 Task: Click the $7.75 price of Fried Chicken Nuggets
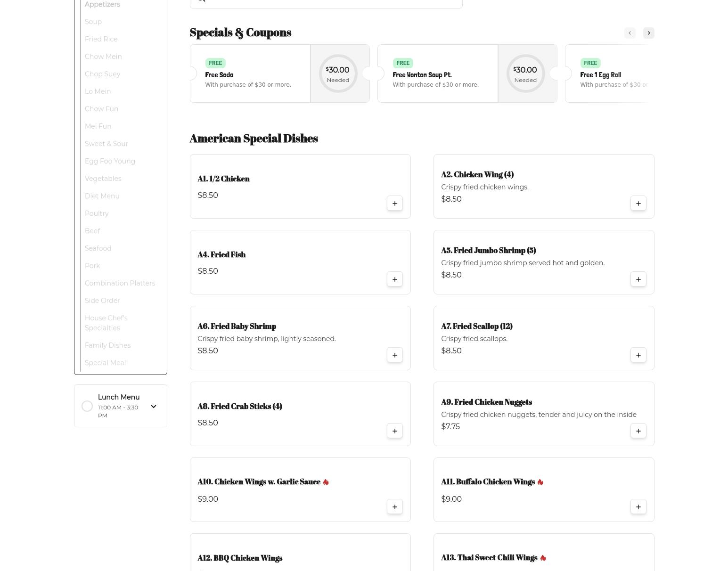coord(450,427)
